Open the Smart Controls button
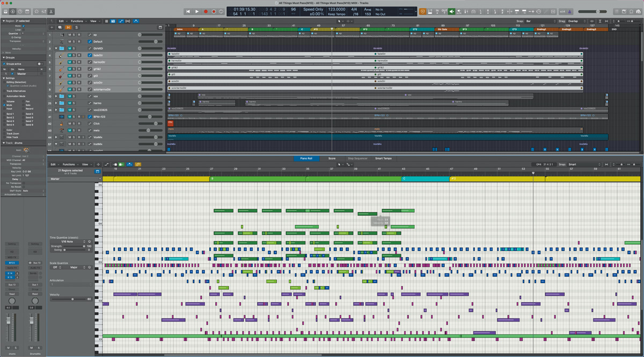 36,12
